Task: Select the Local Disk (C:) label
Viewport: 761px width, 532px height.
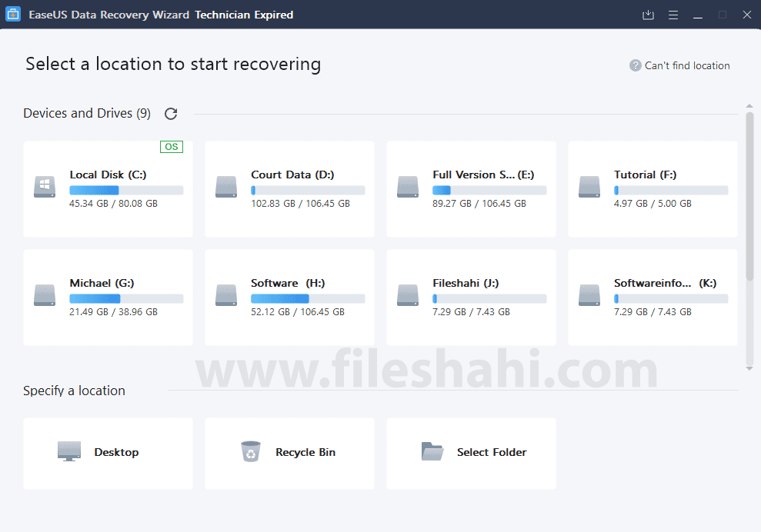Action: tap(108, 175)
